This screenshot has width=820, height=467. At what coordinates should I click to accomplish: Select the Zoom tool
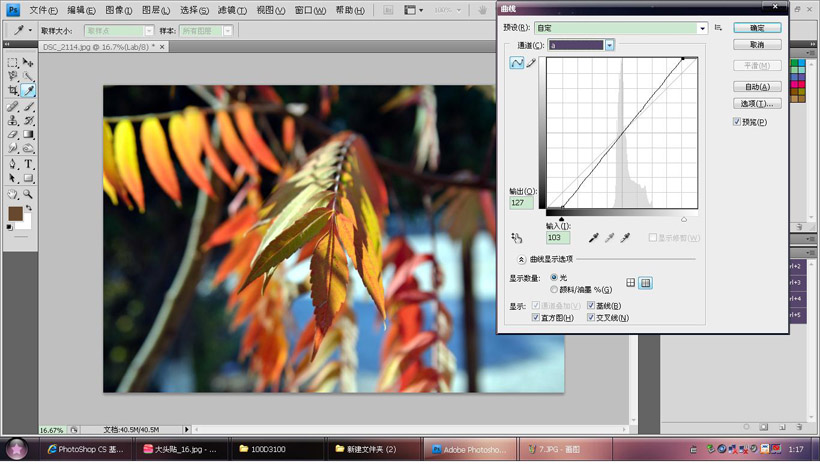pyautogui.click(x=28, y=195)
